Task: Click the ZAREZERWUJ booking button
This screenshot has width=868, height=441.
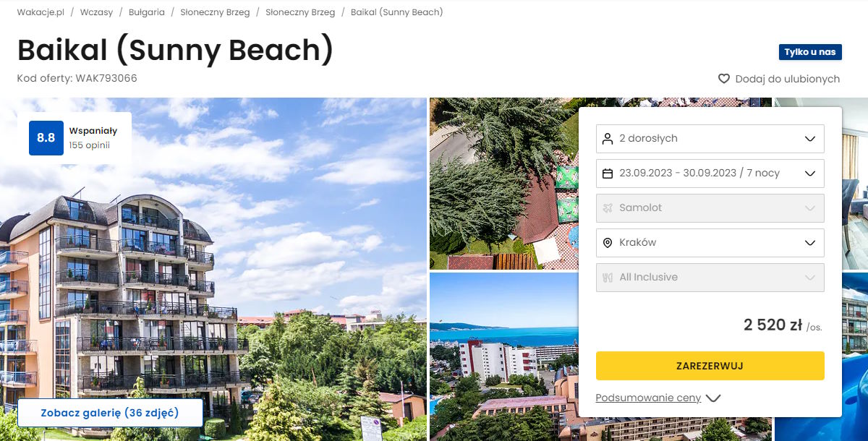Action: pos(710,366)
